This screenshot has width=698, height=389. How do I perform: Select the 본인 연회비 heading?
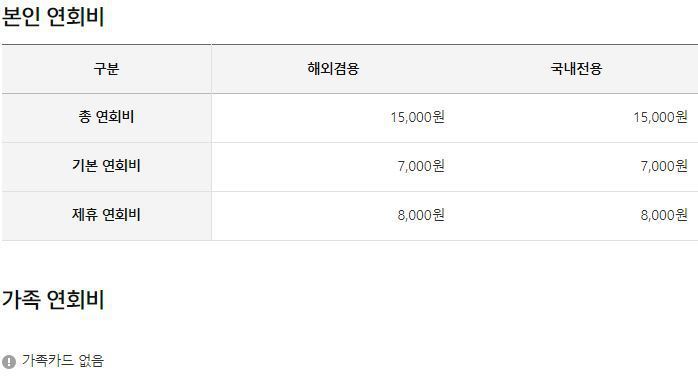[53, 17]
